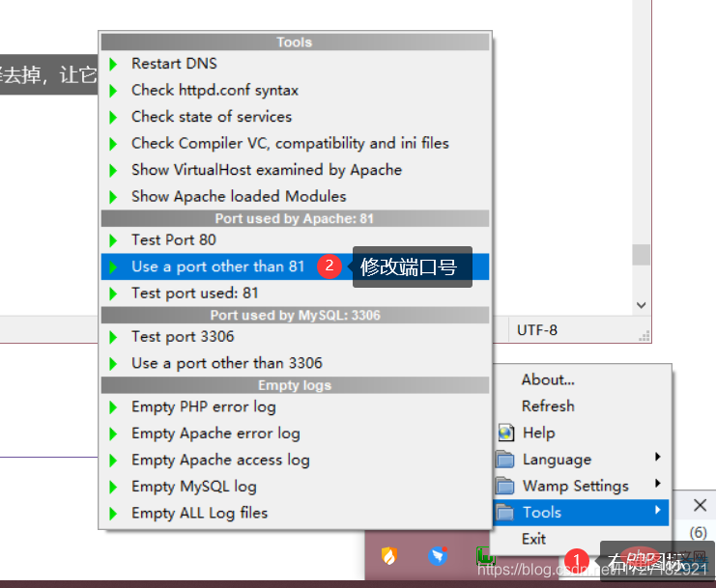Screen dimensions: 716x588
Task: Expand the Wamp Settings submenu
Action: (582, 486)
